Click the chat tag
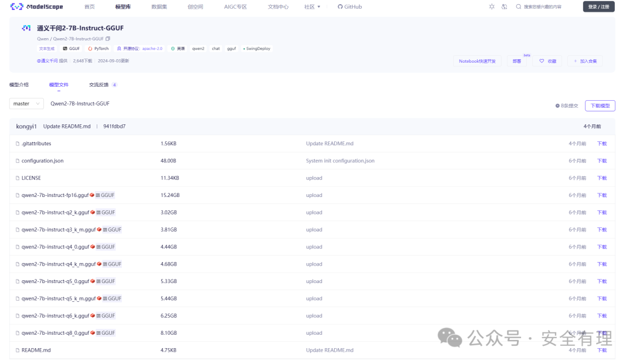633x364 pixels. point(216,49)
